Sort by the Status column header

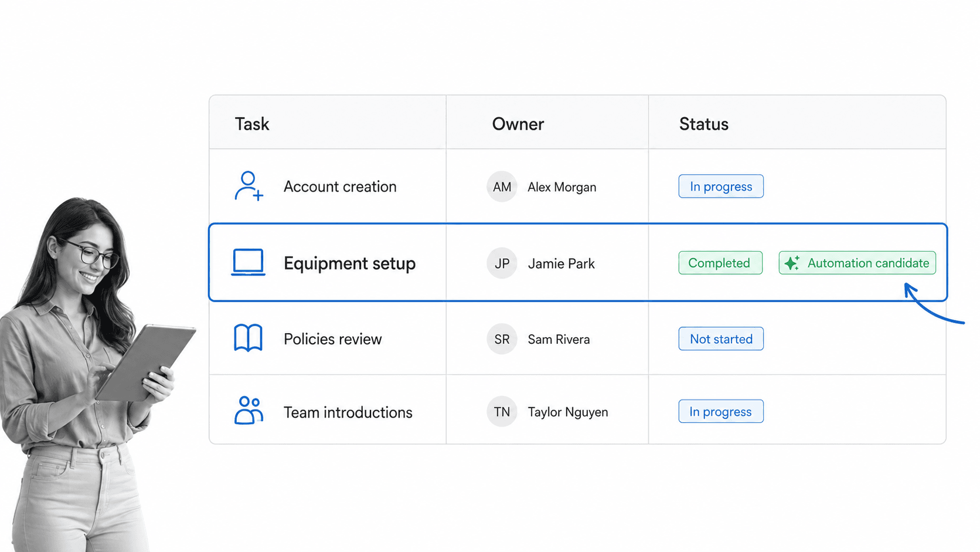pos(704,124)
